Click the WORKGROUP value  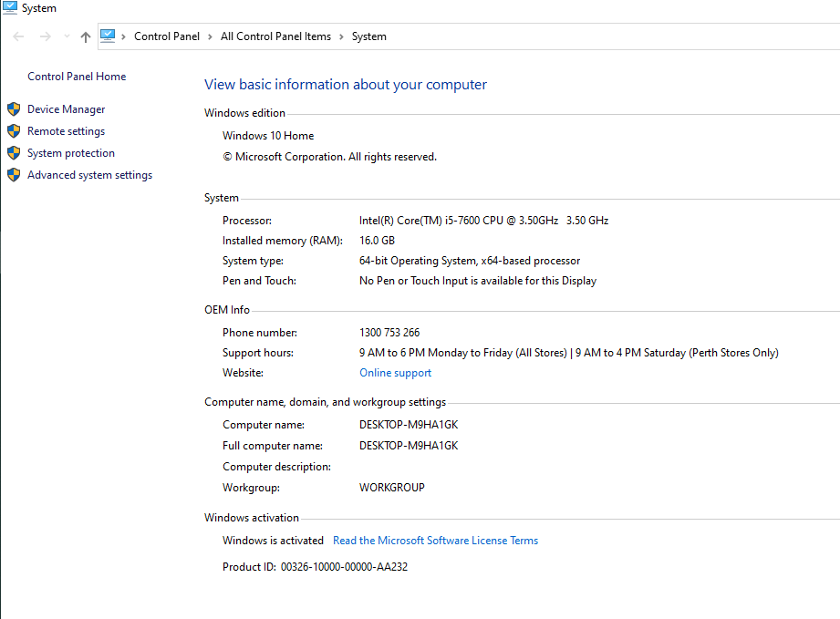[392, 488]
